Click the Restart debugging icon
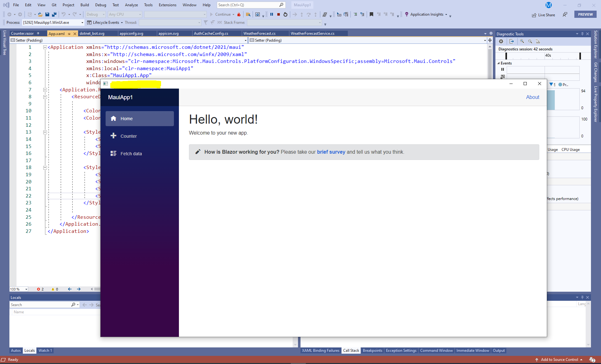The width and height of the screenshot is (601, 364). [285, 14]
